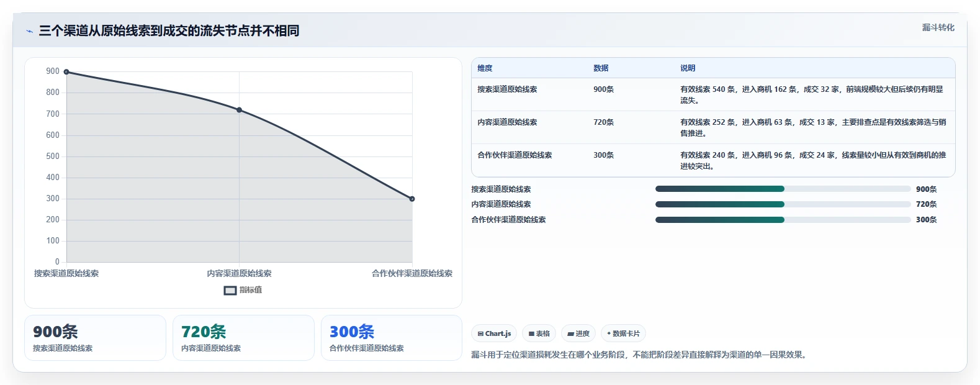Click x-axis label 搜索渠道原始线索

tap(66, 273)
